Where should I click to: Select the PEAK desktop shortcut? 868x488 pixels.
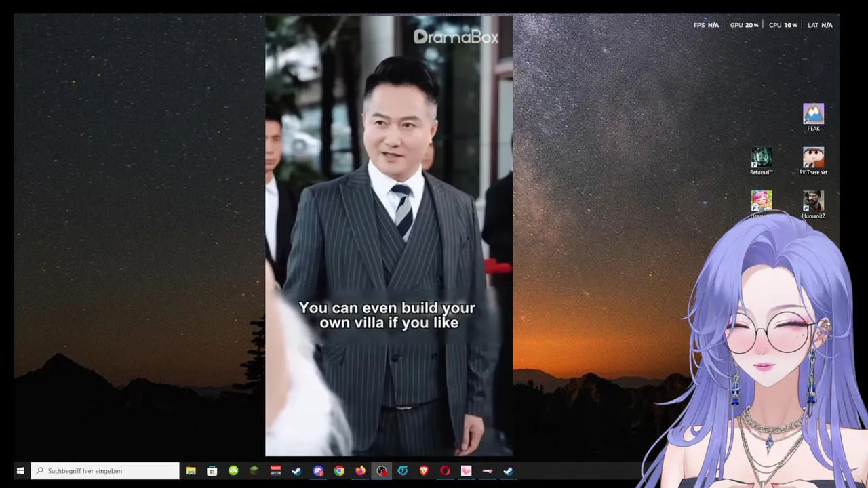click(x=813, y=117)
